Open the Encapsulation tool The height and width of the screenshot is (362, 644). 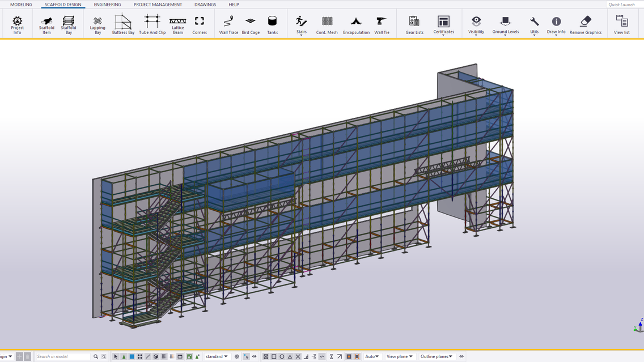[x=356, y=24]
